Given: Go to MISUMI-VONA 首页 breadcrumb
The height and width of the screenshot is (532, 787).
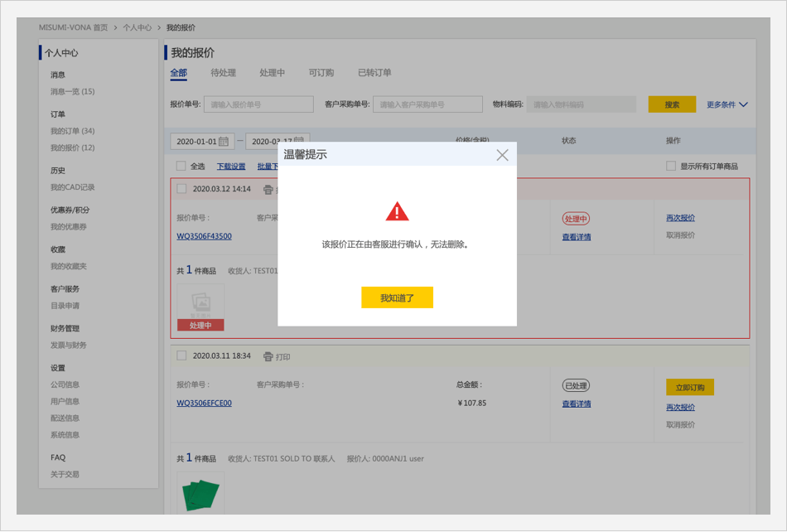Looking at the screenshot, I should 73,27.
